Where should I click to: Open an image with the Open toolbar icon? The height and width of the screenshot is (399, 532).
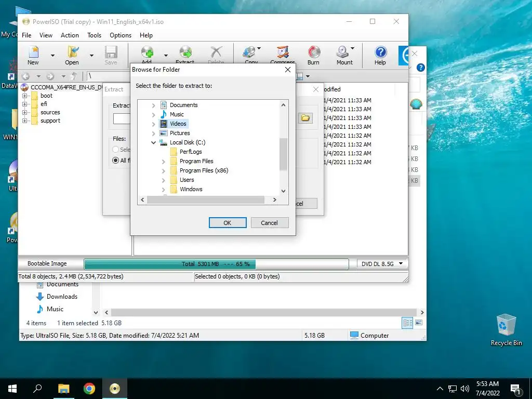point(72,55)
